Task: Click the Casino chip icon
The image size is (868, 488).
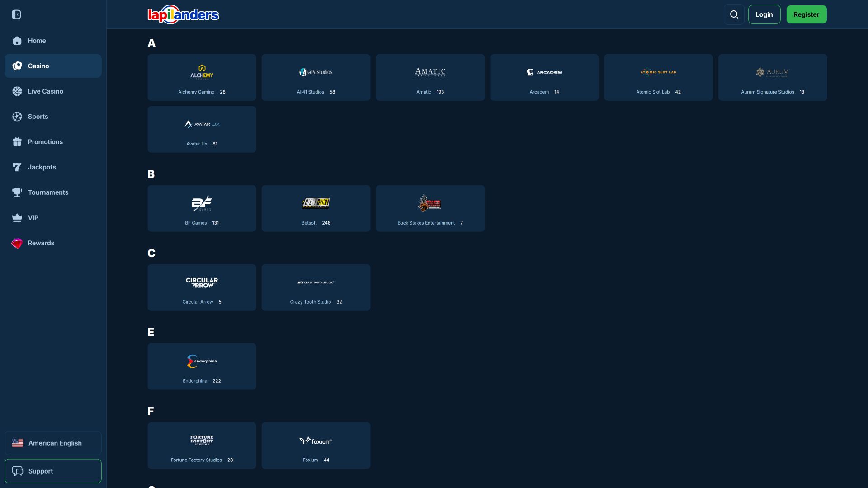Action: (x=17, y=66)
